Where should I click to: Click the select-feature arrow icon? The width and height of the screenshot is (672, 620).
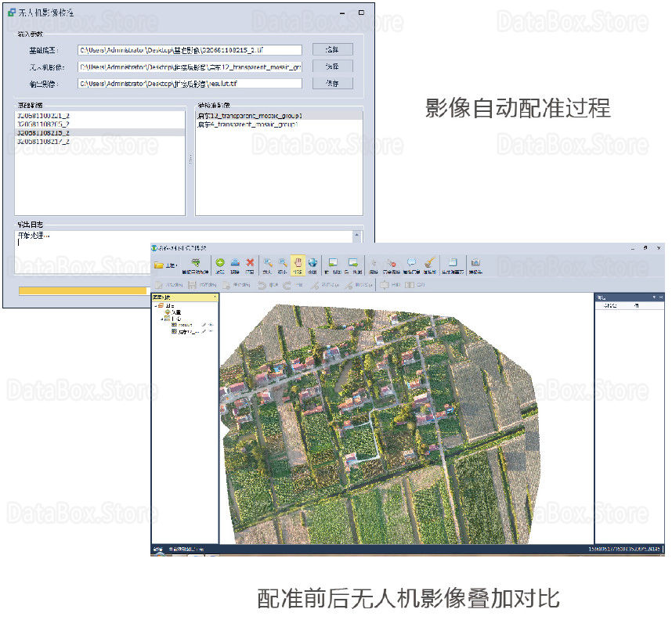point(374,263)
